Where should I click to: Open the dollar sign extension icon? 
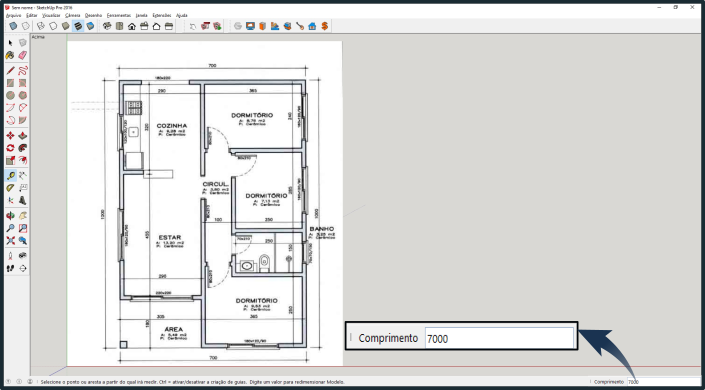click(325, 26)
